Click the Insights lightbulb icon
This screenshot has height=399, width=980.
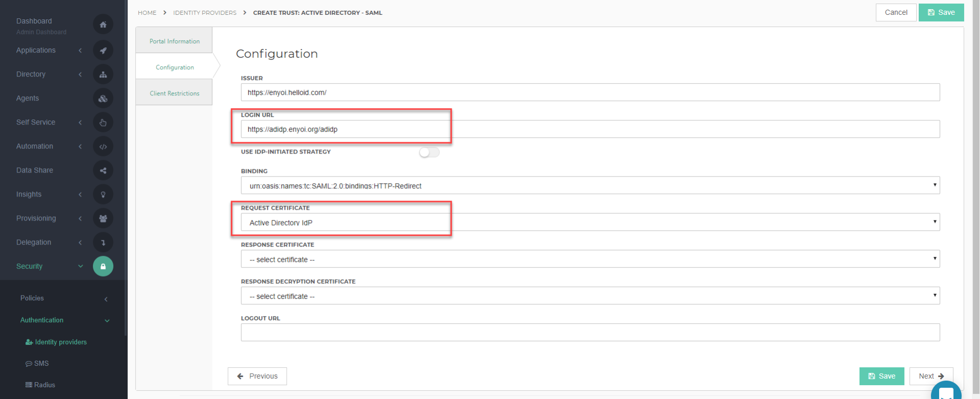point(103,194)
